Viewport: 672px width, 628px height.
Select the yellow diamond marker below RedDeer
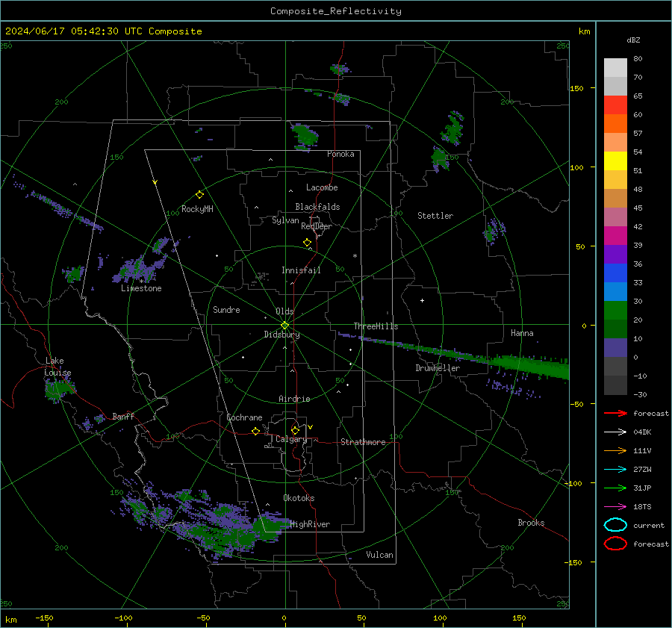pyautogui.click(x=307, y=243)
